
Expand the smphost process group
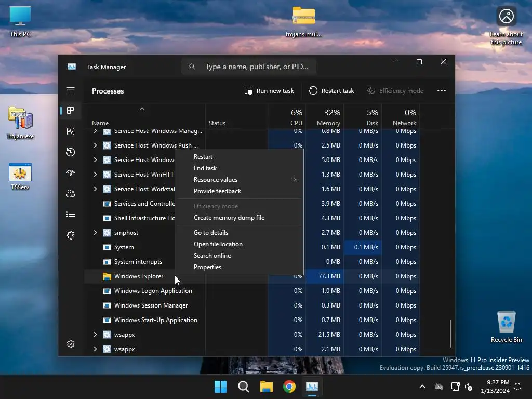[96, 233]
